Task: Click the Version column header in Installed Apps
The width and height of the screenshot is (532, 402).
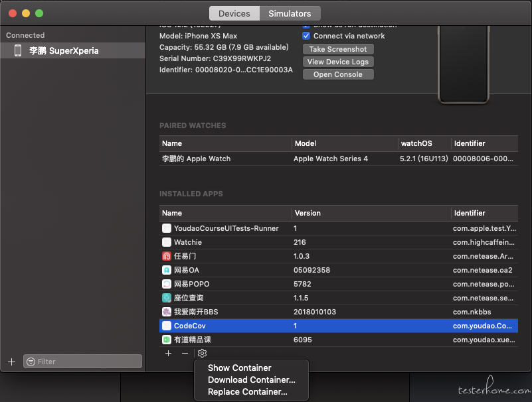Action: pyautogui.click(x=371, y=213)
